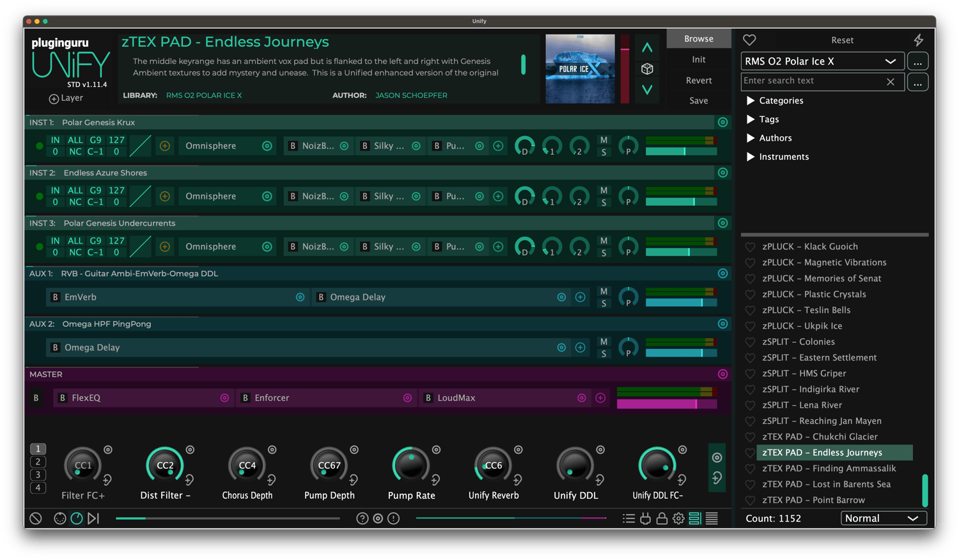Mute the AUX 1 EmVerb bus
The height and width of the screenshot is (560, 959).
point(604,292)
